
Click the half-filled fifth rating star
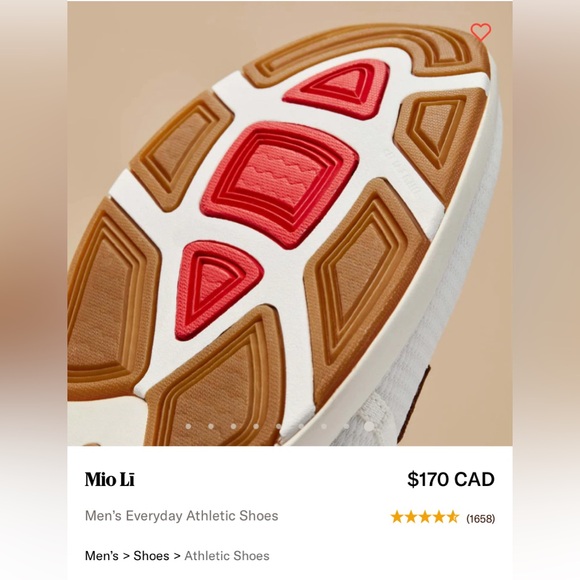tap(452, 517)
